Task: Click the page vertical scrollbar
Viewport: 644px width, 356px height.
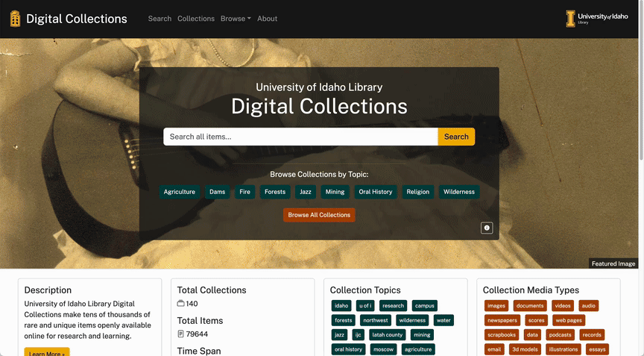Action: (x=641, y=80)
